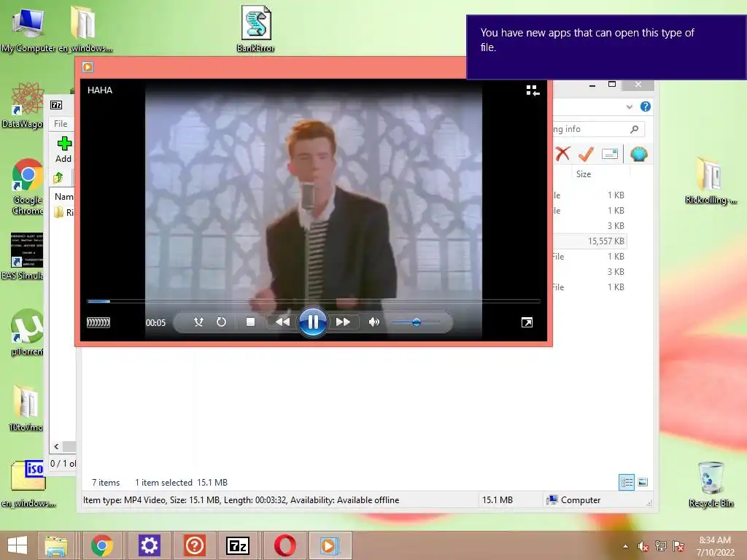Click the rename icon in the toolbar

tap(610, 154)
